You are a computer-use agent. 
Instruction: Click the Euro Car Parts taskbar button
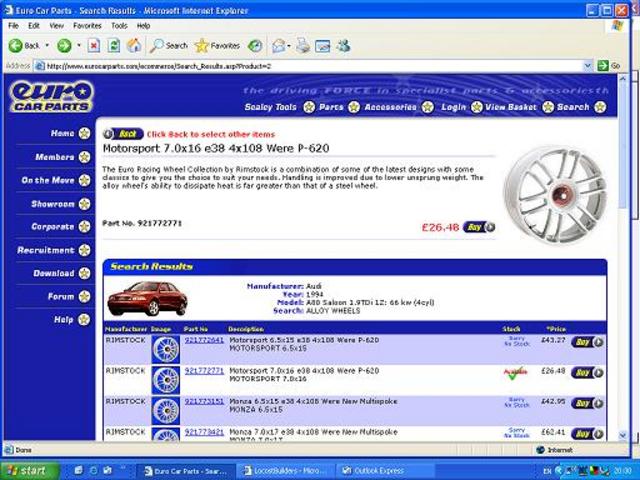(x=188, y=471)
